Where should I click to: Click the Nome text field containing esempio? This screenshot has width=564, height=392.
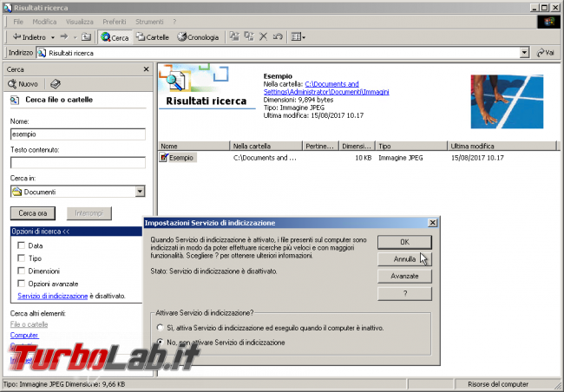point(78,134)
